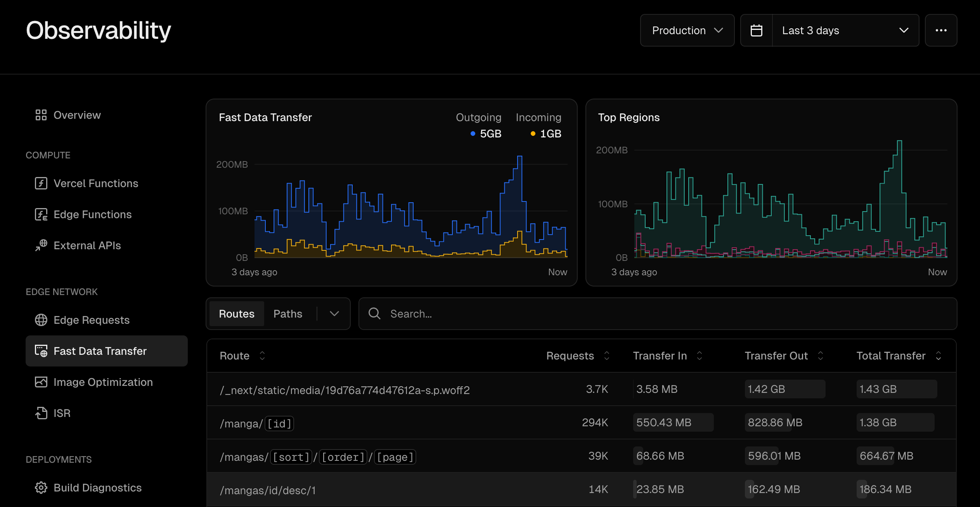
Task: Select Fast Data Transfer in sidebar
Action: pos(107,351)
